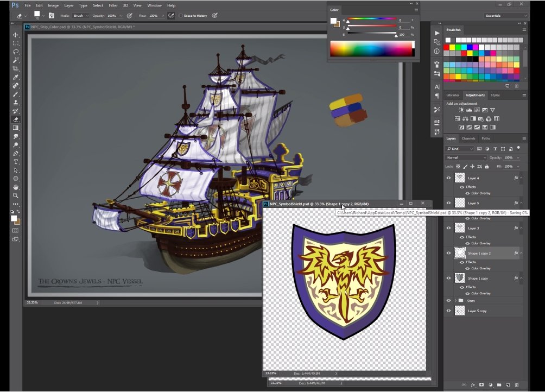Select the foreground color swatch in the toolbar
This screenshot has height=392, width=545.
click(14, 218)
